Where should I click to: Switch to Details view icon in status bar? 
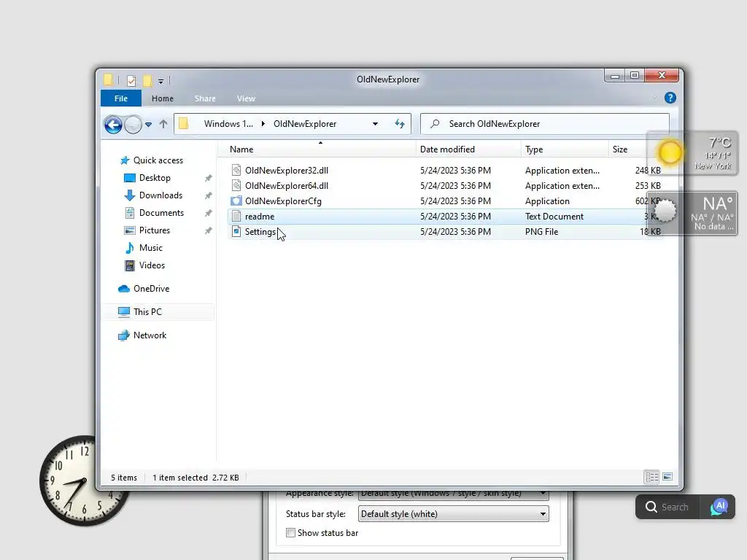(651, 477)
